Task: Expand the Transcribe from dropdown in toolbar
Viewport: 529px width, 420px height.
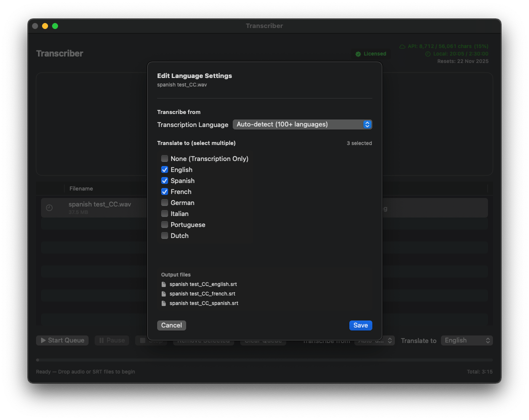Action: [375, 340]
